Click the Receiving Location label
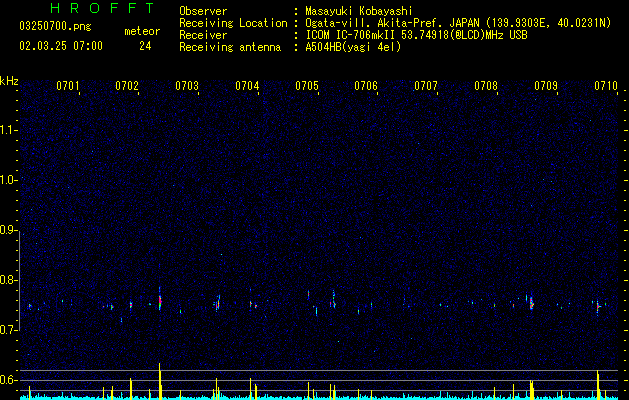Image resolution: width=629 pixels, height=400 pixels. (x=233, y=23)
